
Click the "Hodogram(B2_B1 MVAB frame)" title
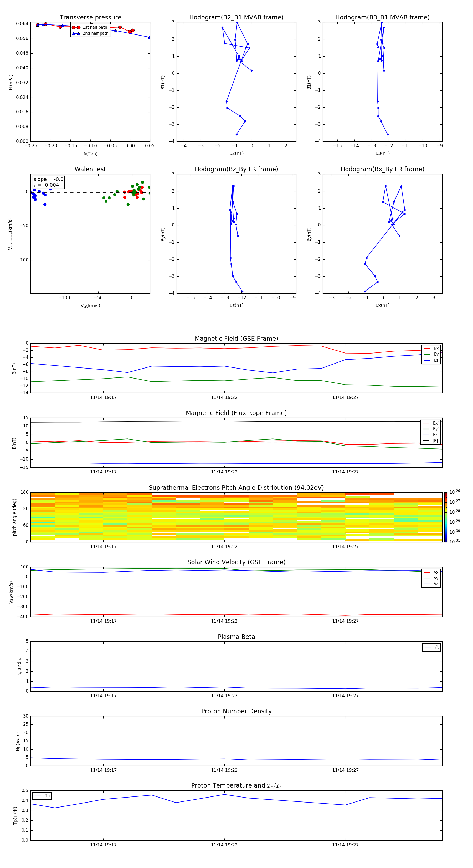tap(236, 18)
